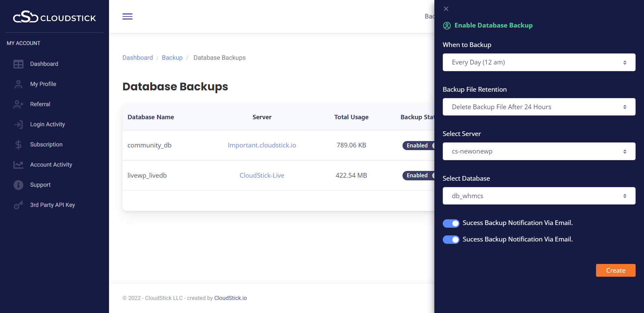Image resolution: width=644 pixels, height=313 pixels.
Task: Click the 3rd Party API Key icon
Action: pyautogui.click(x=18, y=205)
